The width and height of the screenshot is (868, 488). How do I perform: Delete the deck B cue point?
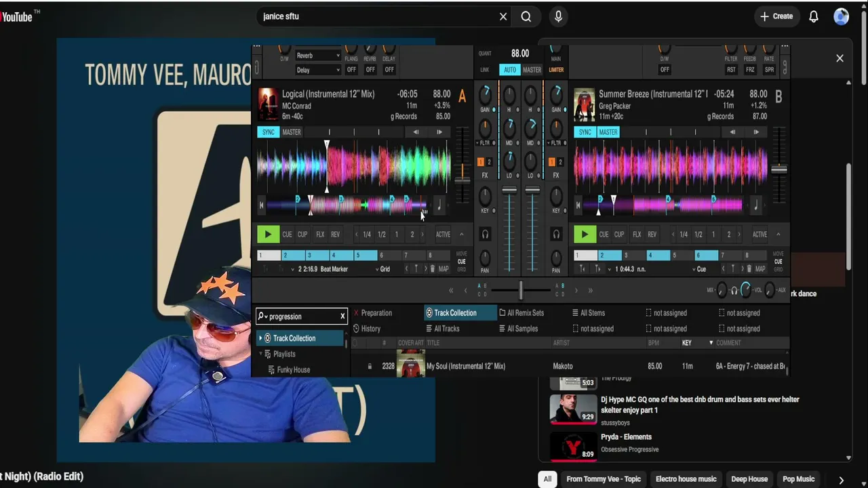(x=749, y=269)
